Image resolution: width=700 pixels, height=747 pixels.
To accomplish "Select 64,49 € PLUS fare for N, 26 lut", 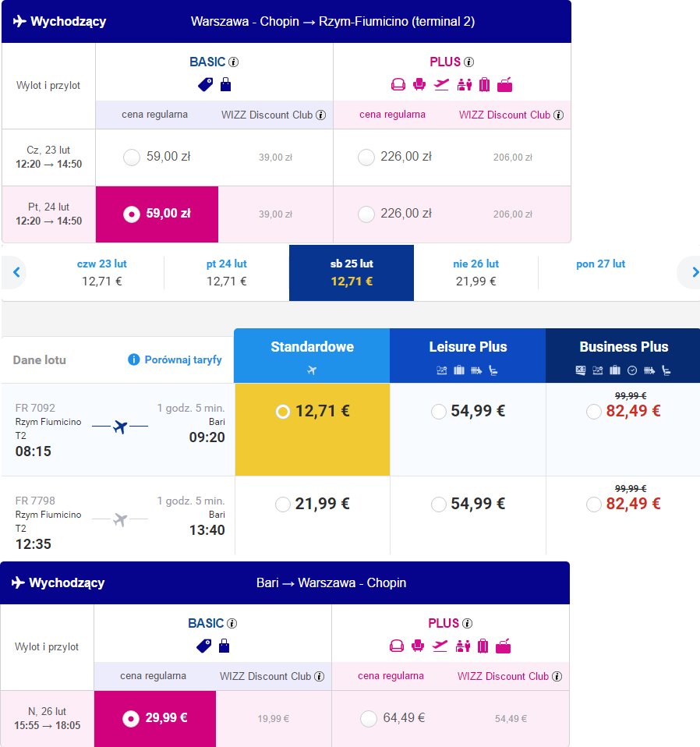I will pyautogui.click(x=369, y=718).
